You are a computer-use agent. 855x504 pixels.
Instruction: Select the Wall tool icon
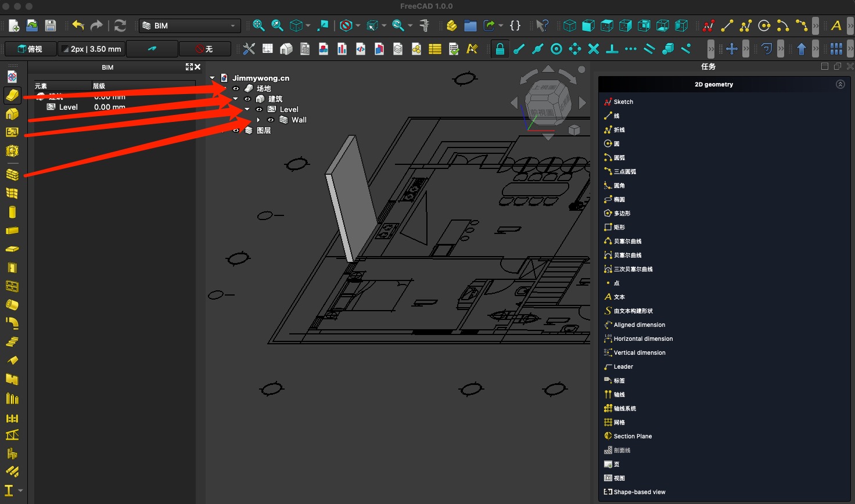tap(12, 174)
